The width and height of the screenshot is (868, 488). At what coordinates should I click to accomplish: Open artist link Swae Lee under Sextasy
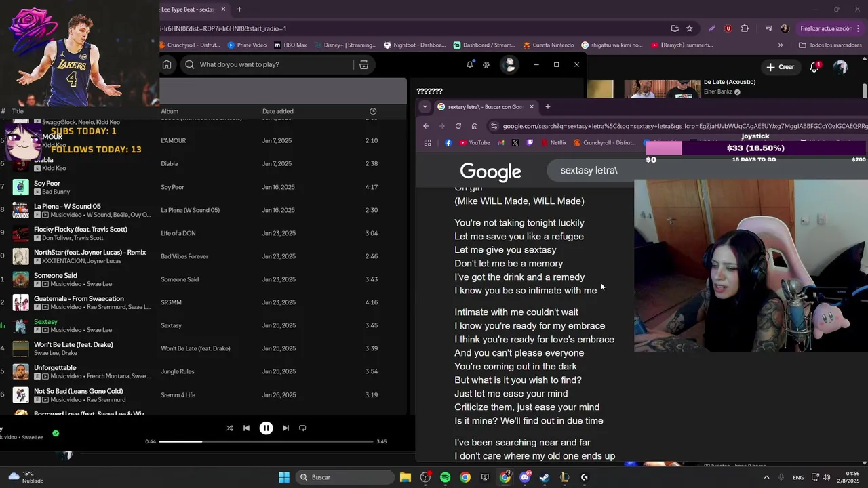[99, 330]
